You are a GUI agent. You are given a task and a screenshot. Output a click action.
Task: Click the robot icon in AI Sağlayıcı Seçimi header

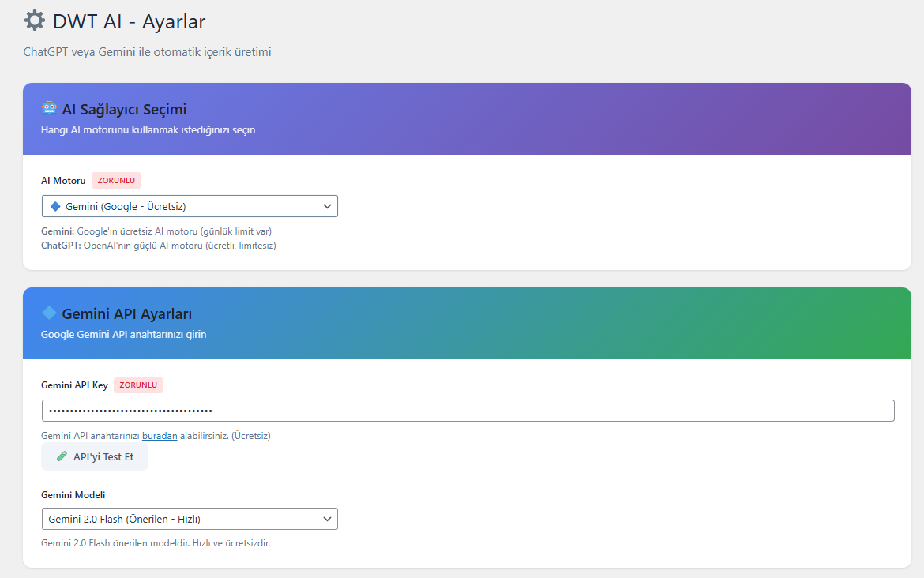pos(49,109)
